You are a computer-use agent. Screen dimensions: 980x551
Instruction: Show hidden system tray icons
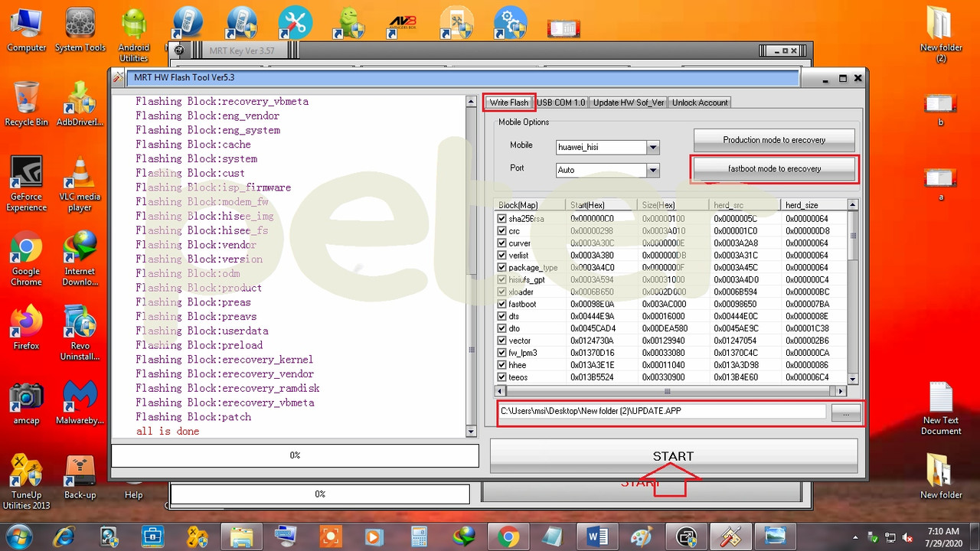(857, 536)
